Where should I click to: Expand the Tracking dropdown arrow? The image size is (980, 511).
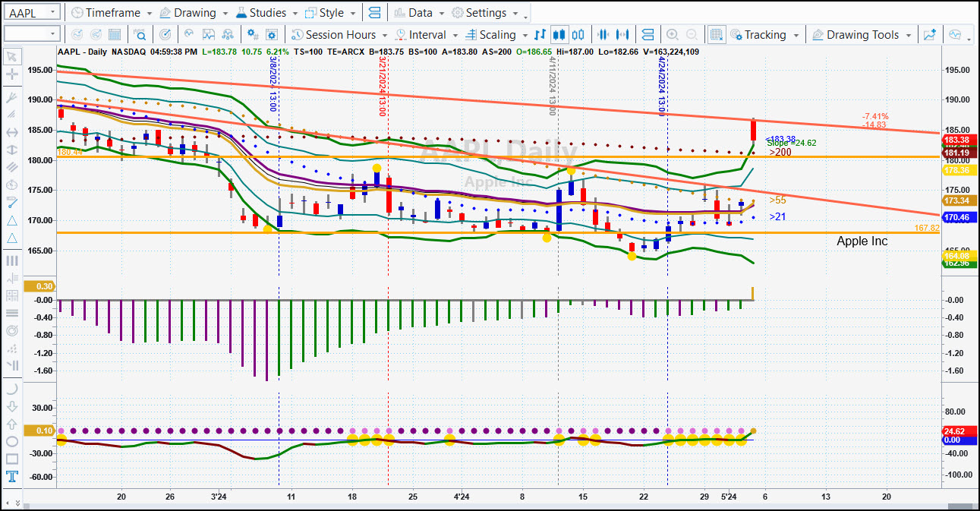tap(795, 36)
